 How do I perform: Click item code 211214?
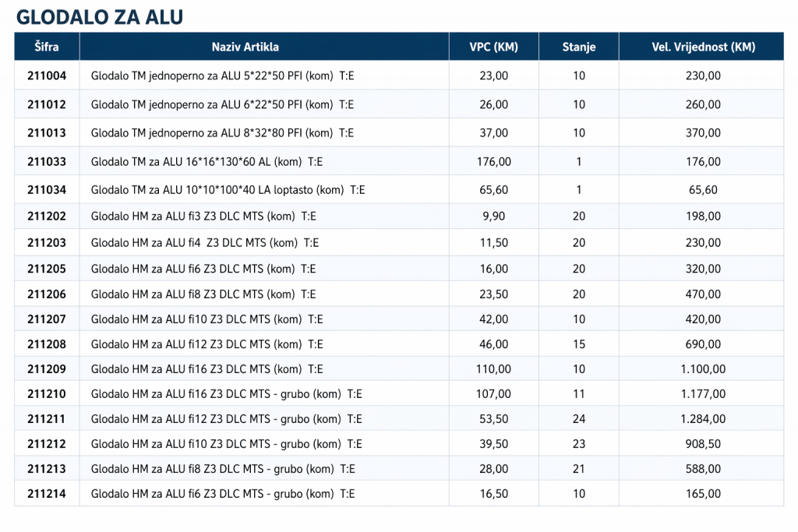point(47,494)
